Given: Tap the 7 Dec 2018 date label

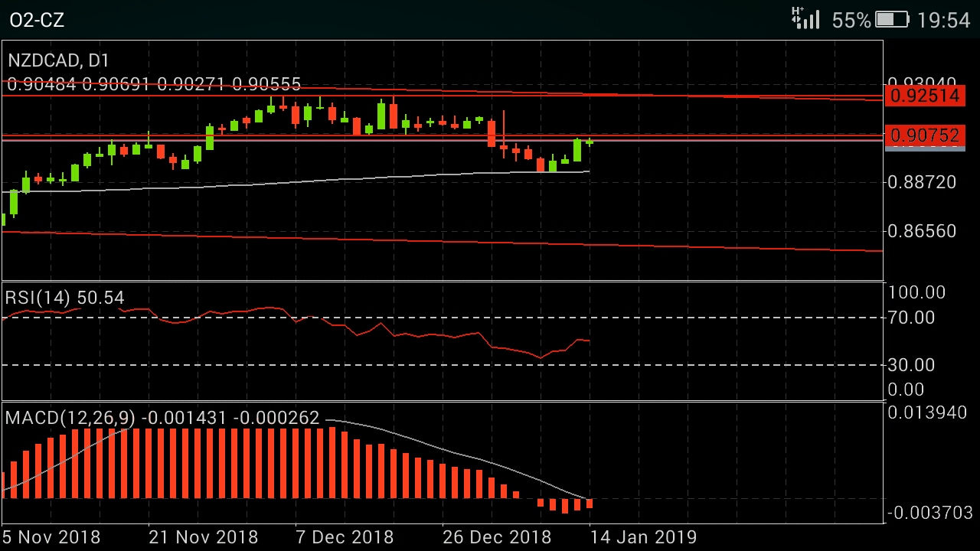Looking at the screenshot, I should 345,537.
